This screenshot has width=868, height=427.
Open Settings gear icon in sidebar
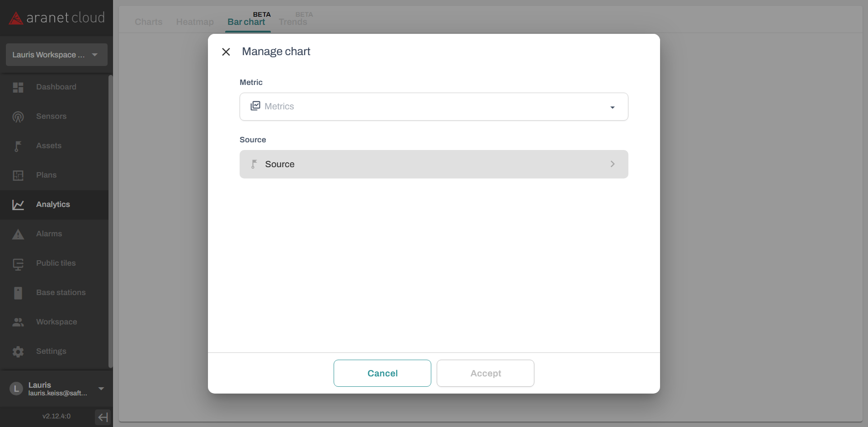[18, 352]
